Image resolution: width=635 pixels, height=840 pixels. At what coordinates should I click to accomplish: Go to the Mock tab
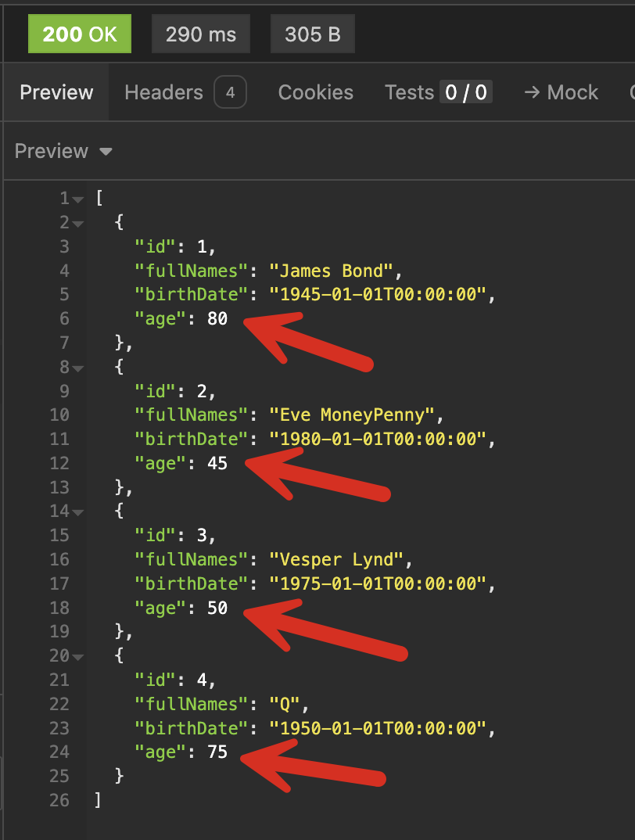(x=560, y=92)
